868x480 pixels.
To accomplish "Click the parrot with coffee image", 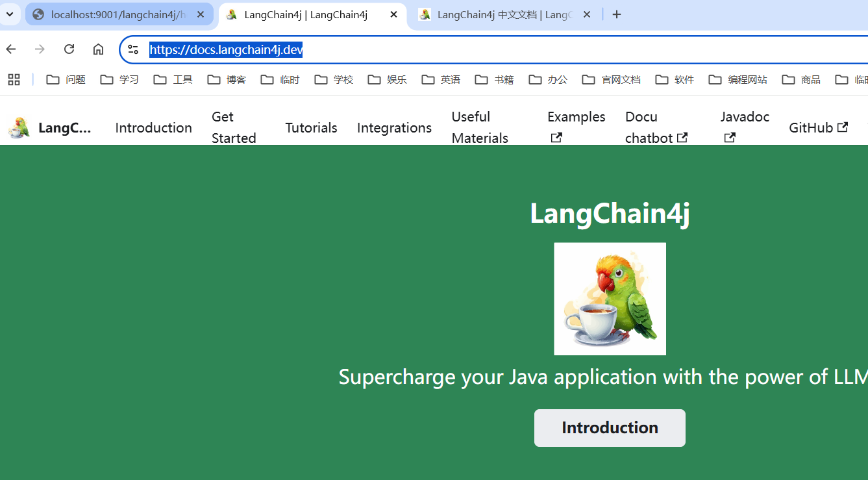I will tap(610, 299).
